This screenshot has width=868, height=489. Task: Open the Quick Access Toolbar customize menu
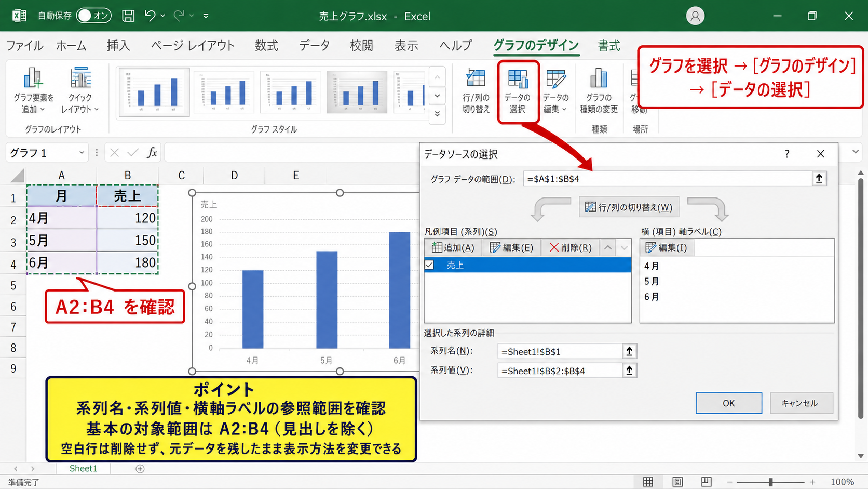(206, 16)
